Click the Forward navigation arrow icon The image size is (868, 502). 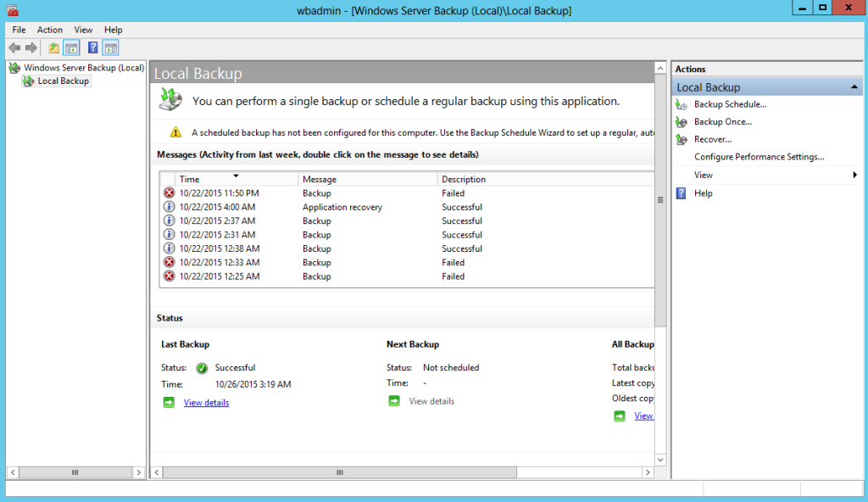[x=31, y=47]
